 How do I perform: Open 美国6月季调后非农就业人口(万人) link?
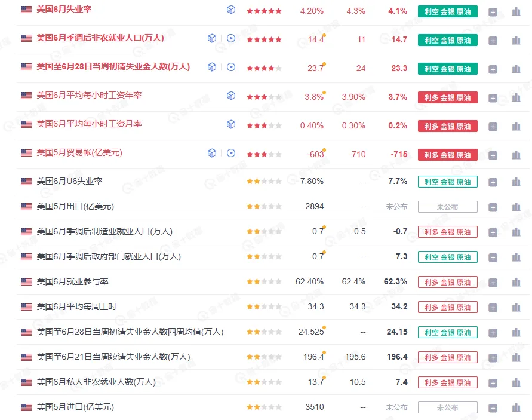tap(100, 38)
